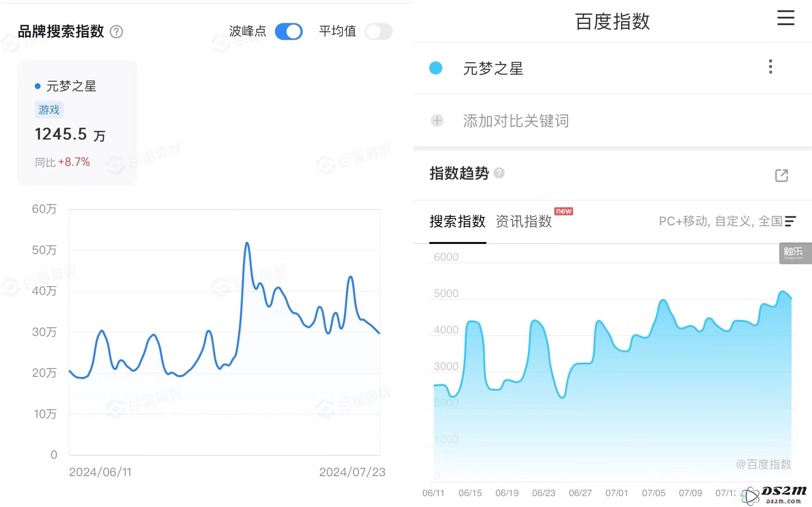This screenshot has height=507, width=812.
Task: Click the 1245.5 万 index value
Action: (70, 134)
